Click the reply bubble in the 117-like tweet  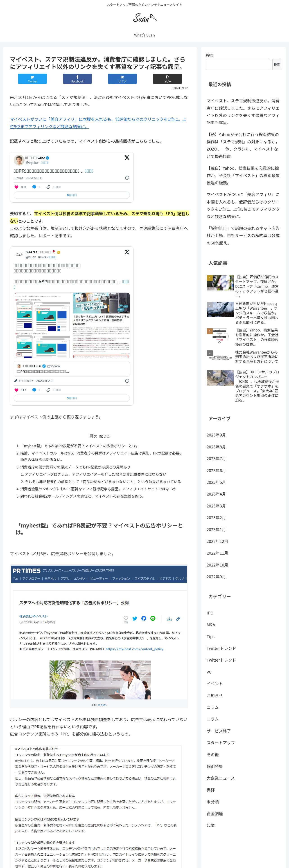click(x=34, y=390)
